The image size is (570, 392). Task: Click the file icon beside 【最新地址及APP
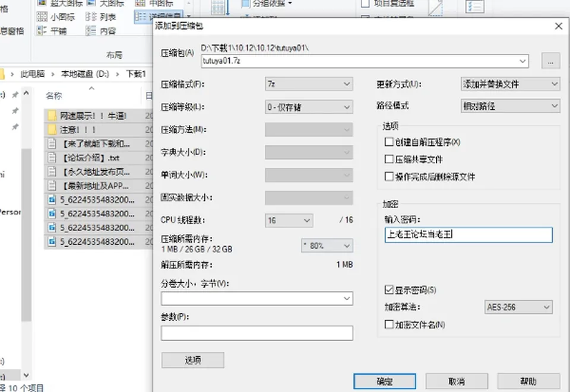coord(52,186)
